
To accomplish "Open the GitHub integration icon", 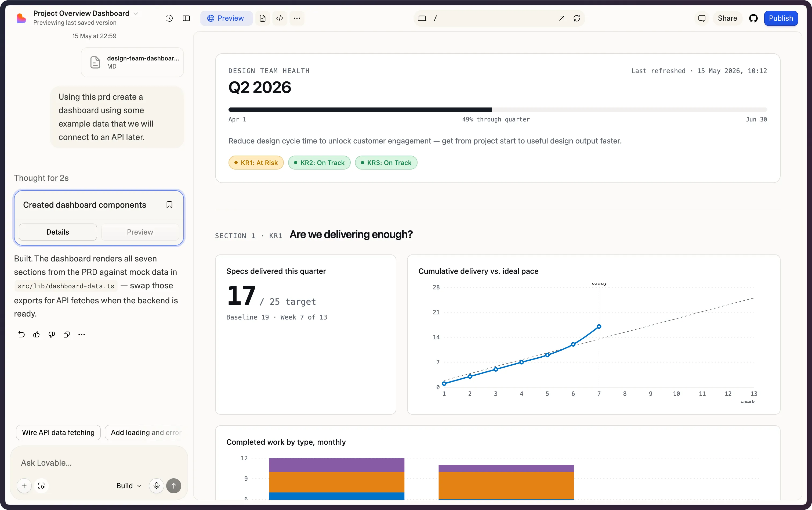I will coord(753,18).
